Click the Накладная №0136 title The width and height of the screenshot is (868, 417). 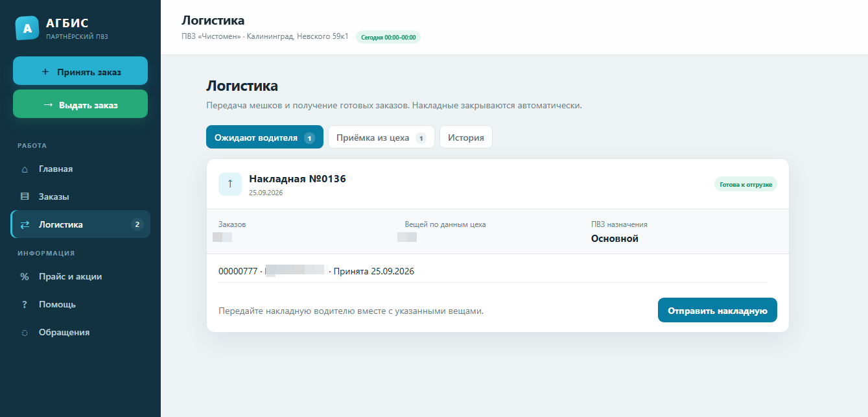298,179
